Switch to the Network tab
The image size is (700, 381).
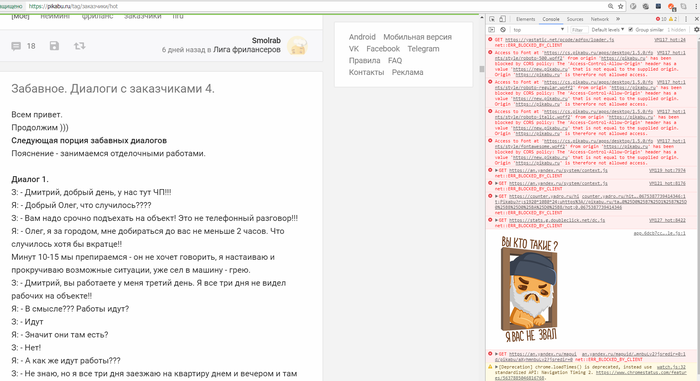600,19
